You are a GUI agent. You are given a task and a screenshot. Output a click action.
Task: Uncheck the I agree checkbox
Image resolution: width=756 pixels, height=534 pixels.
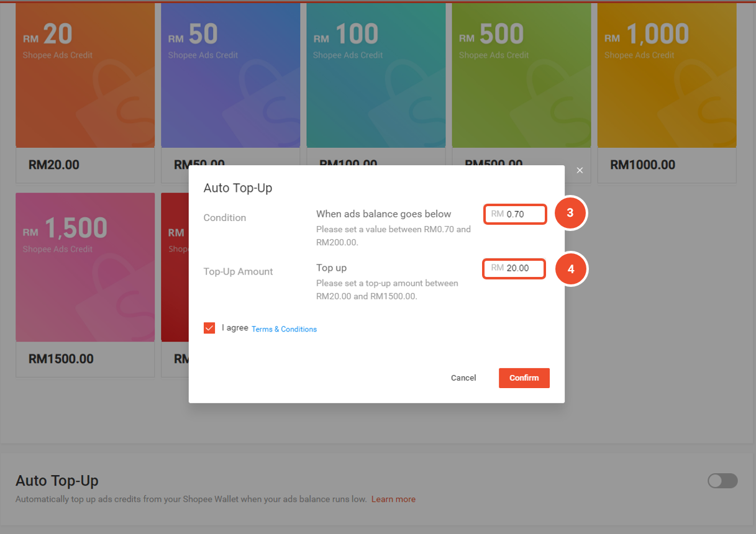pyautogui.click(x=209, y=328)
